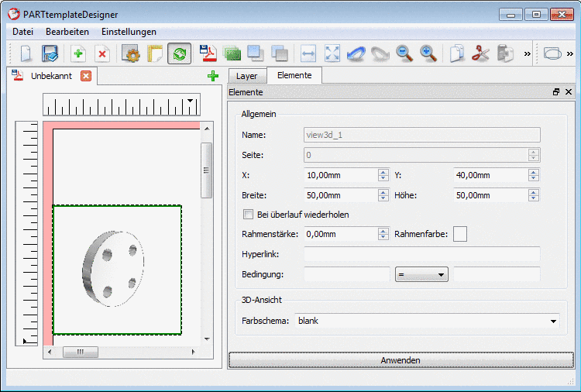Enable the 'Bei überlauf wiederholen' checkbox
This screenshot has height=392, width=581.
248,215
